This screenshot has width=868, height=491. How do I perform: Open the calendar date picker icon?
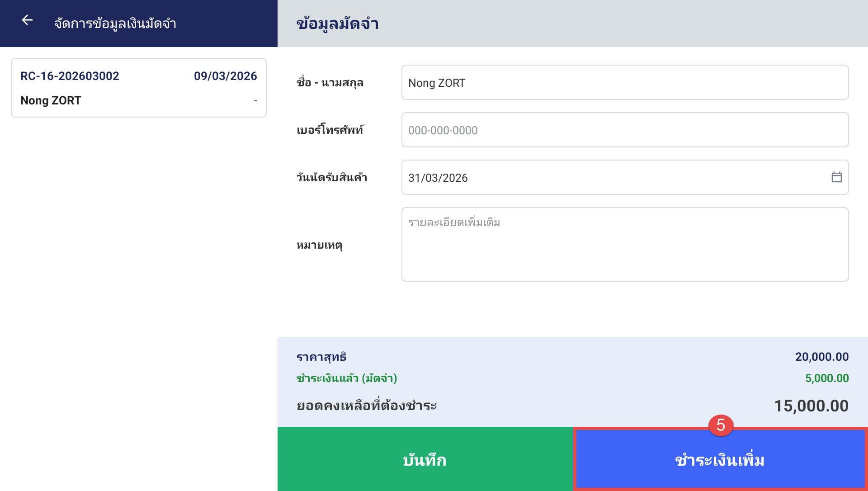click(x=836, y=177)
